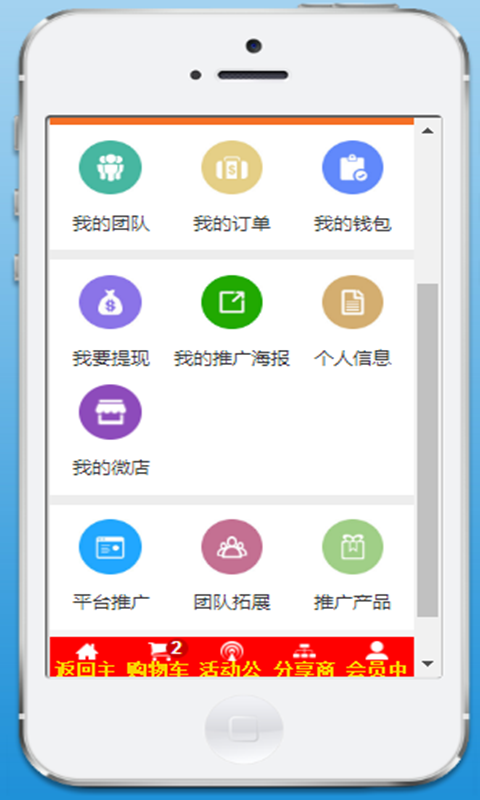Tap the 我的订单 yellow briefcase icon

point(232,167)
